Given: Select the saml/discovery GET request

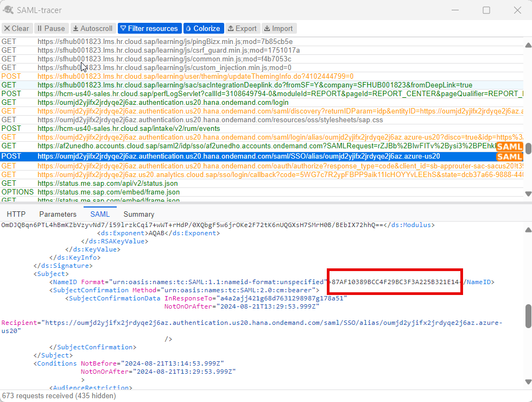Looking at the screenshot, I should click(261, 111).
